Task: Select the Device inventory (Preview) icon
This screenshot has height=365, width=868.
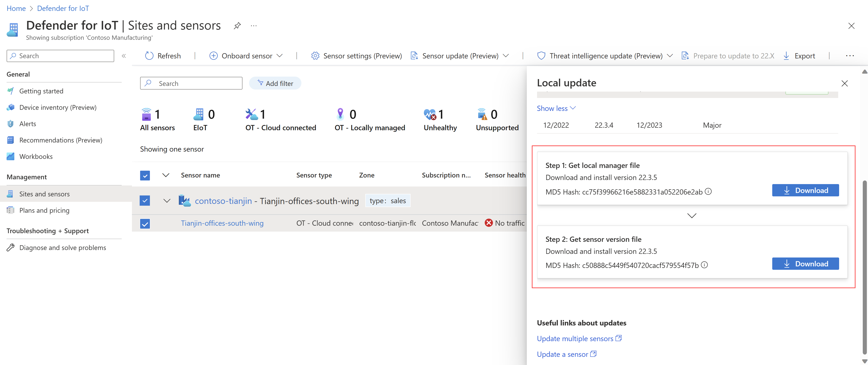Action: [10, 107]
